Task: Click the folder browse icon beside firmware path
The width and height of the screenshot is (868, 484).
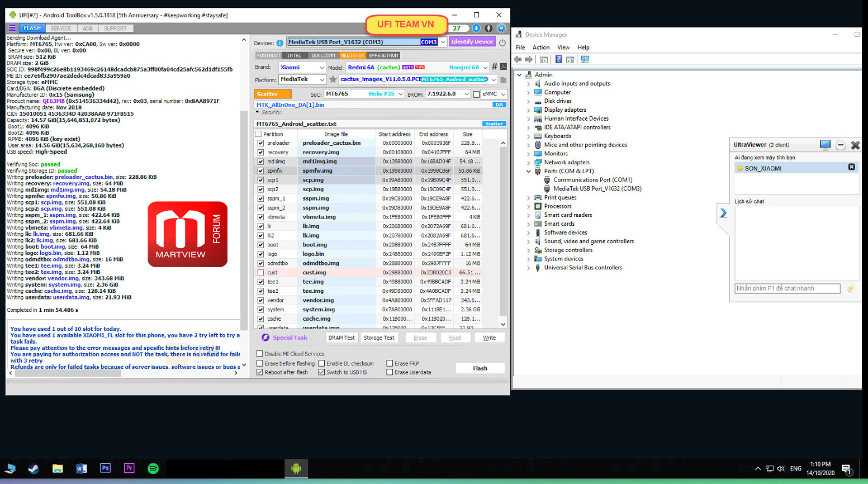Action: (503, 79)
